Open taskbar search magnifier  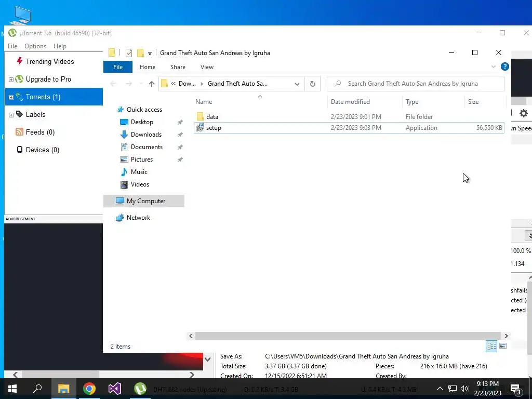click(37, 389)
